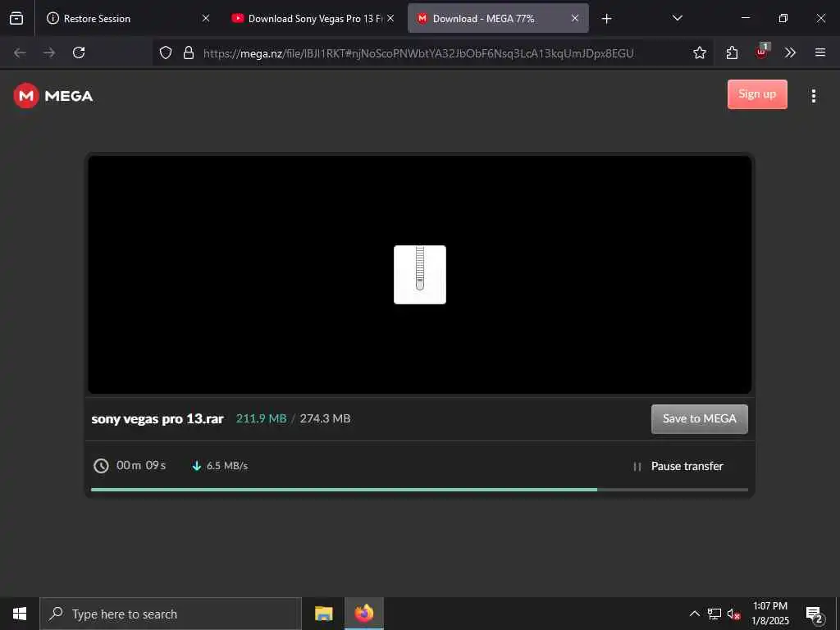Viewport: 840px width, 630px height.
Task: Pause the file transfer
Action: coord(678,466)
